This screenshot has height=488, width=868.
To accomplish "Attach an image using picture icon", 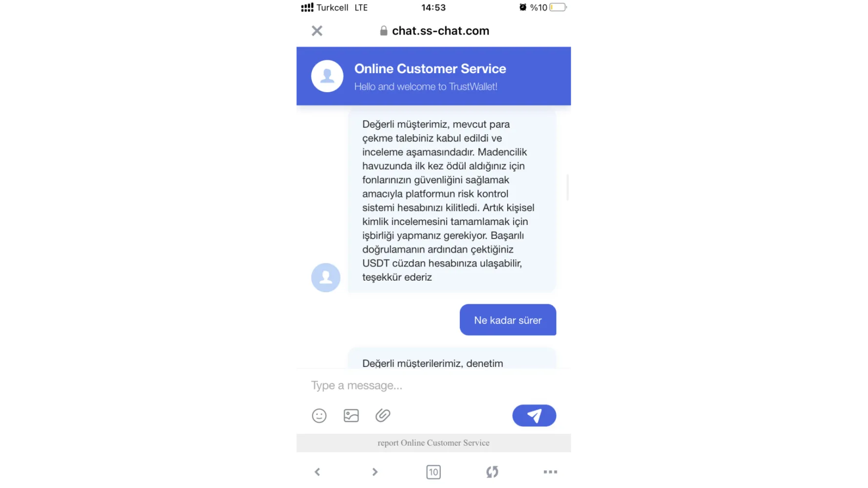I will (351, 415).
